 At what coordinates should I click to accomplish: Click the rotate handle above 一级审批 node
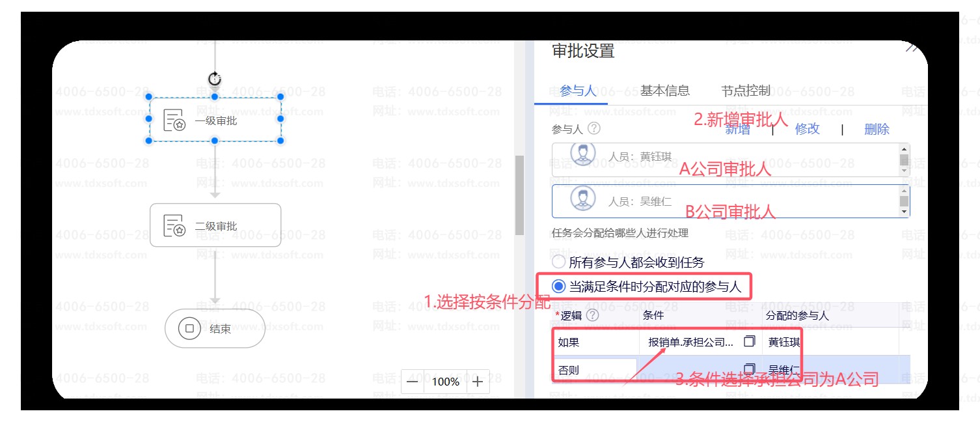(215, 79)
